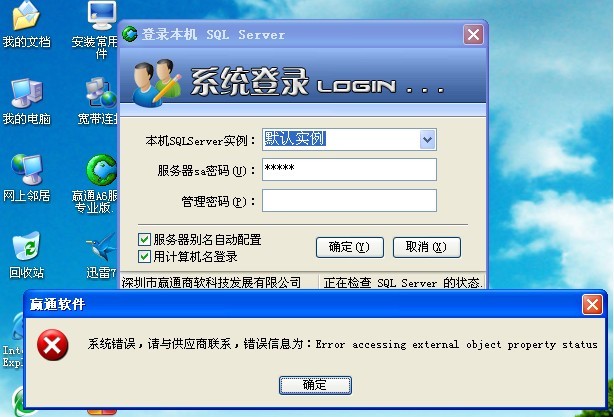Click 确定 in the 赢通软件 error dialog
The width and height of the screenshot is (614, 417).
pyautogui.click(x=315, y=385)
